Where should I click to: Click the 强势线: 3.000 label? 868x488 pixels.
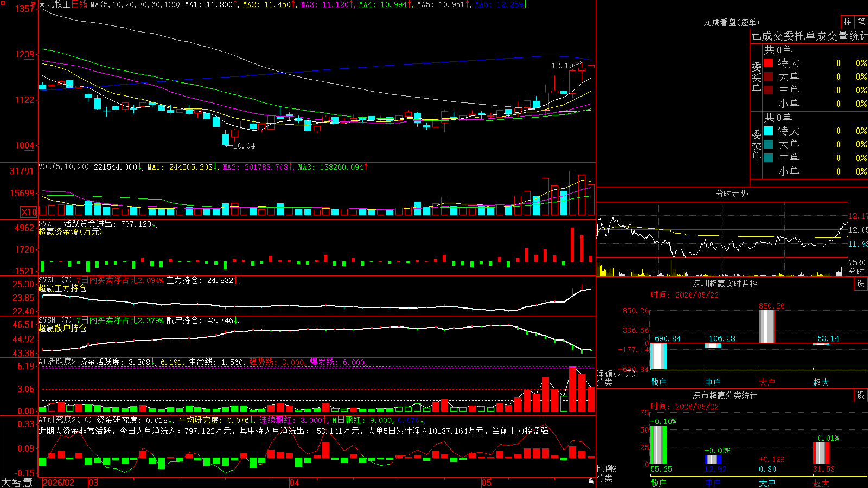pos(277,362)
